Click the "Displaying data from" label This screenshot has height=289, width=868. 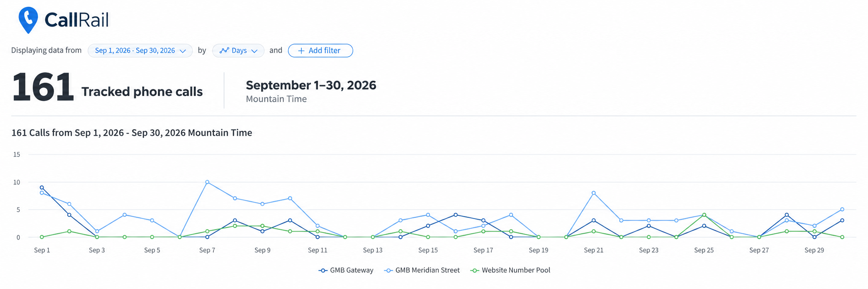click(x=46, y=50)
